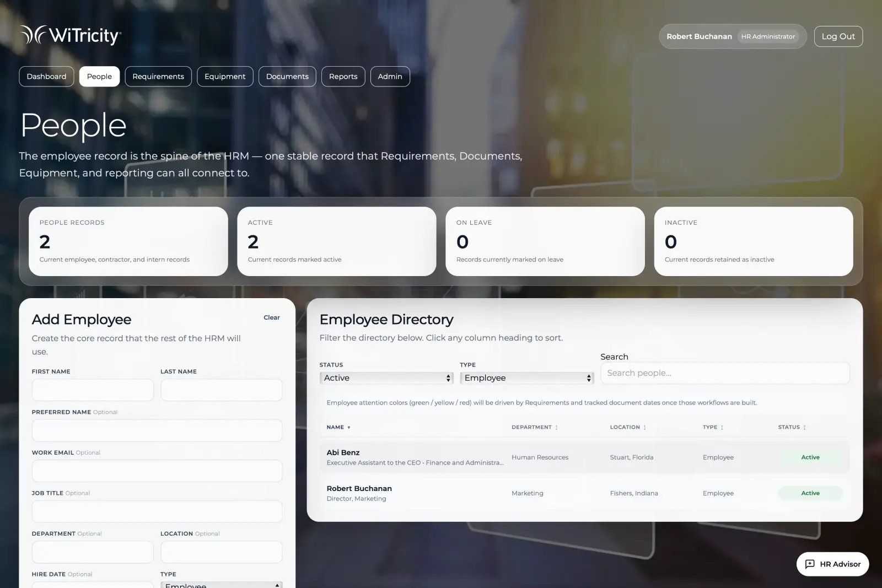The image size is (882, 588).
Task: Click the Location input field
Action: (x=222, y=552)
